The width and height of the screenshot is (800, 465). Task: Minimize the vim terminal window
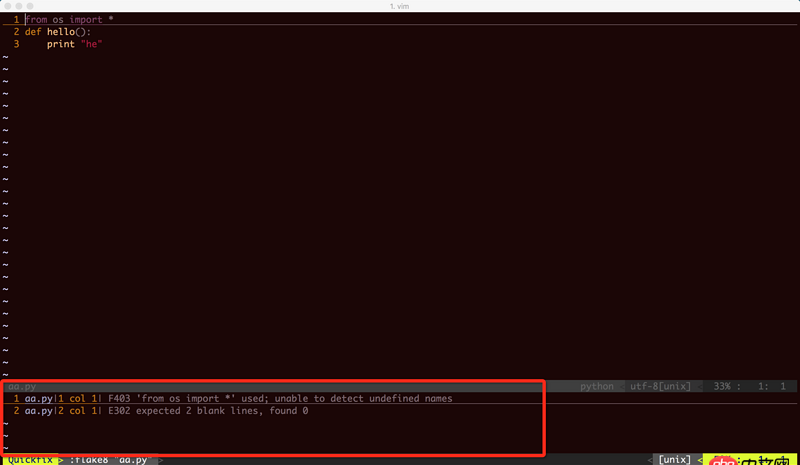click(19, 6)
